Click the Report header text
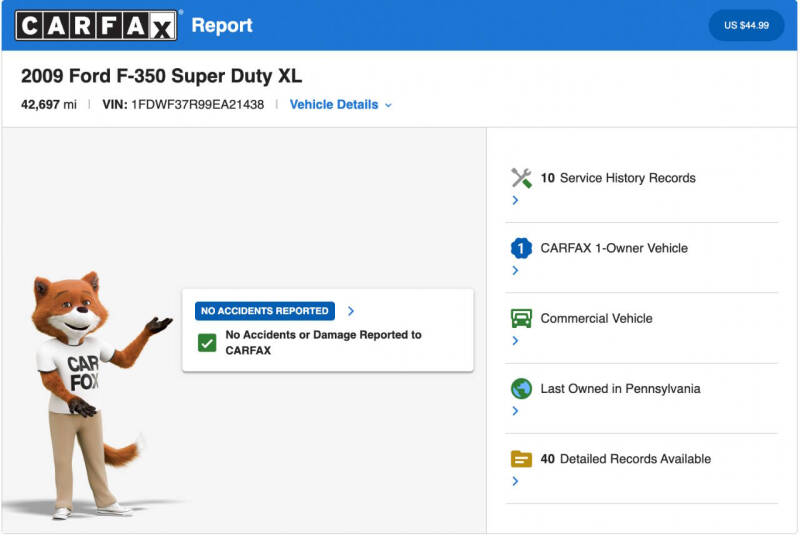800x536 pixels. pyautogui.click(x=222, y=25)
